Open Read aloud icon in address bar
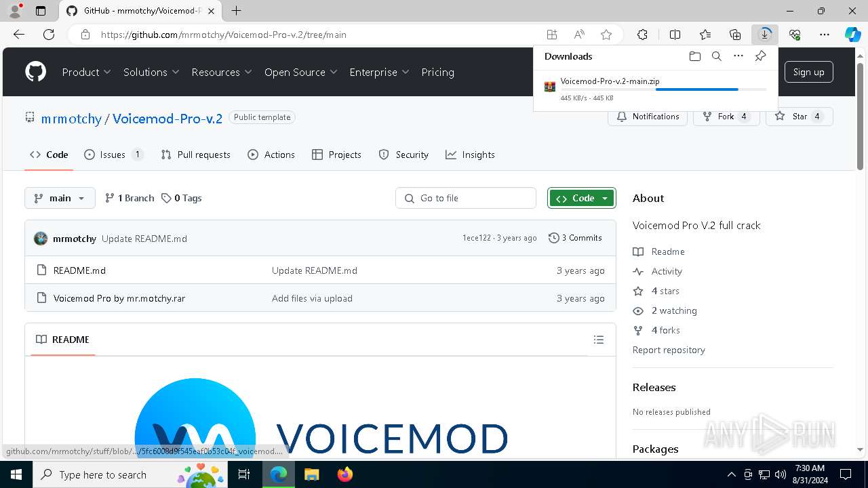868x488 pixels. pyautogui.click(x=579, y=35)
